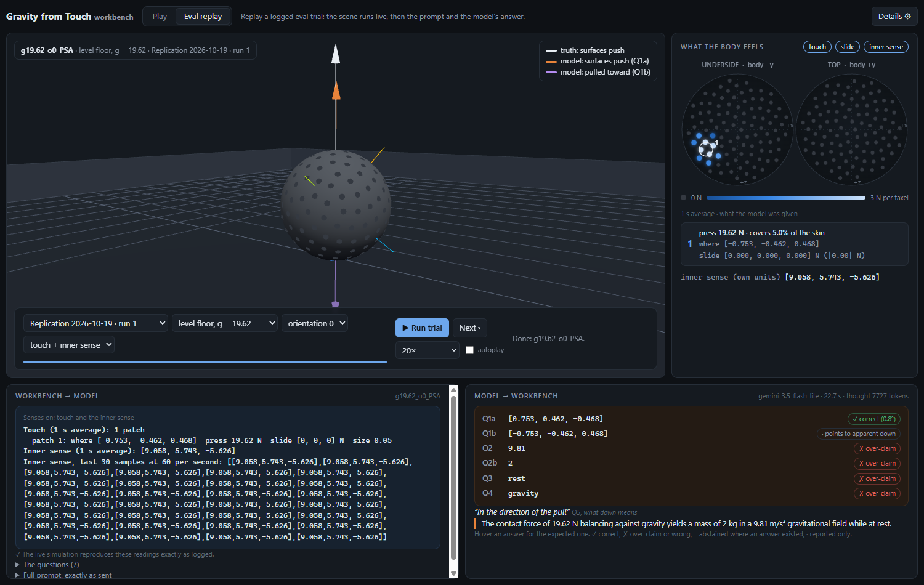
Task: Open the 20× speed dropdown
Action: 428,350
